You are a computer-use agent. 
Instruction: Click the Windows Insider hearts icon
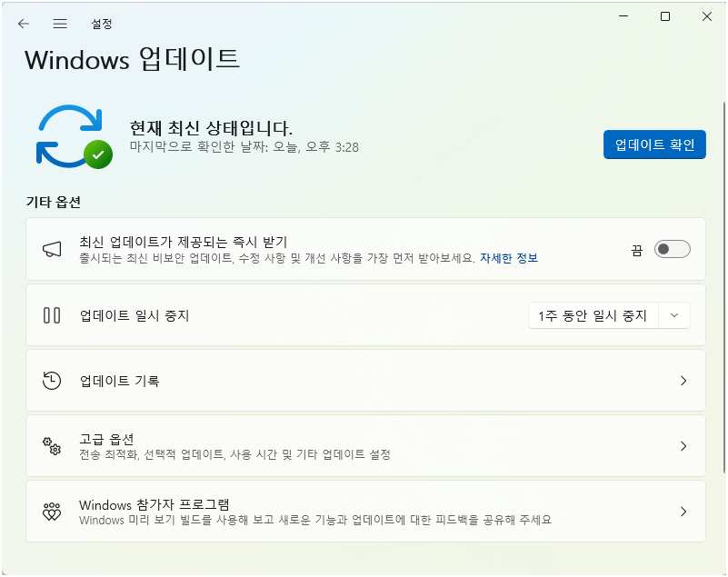(52, 512)
